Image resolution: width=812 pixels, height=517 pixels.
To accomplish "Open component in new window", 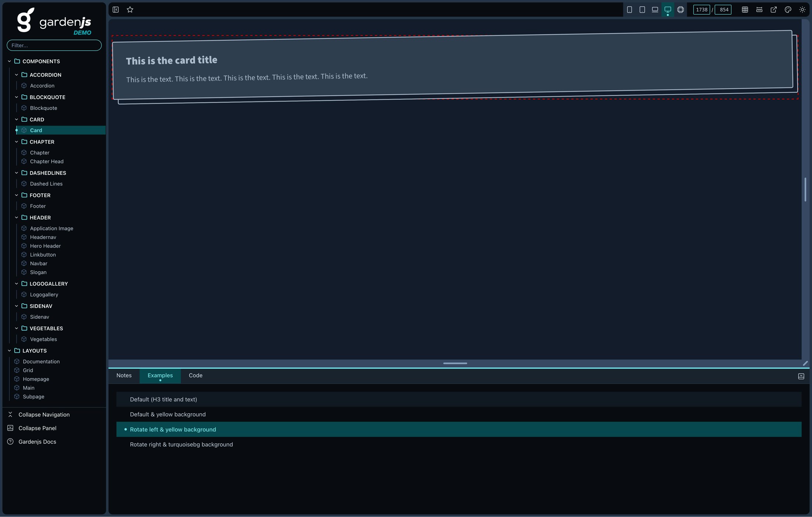I will (x=774, y=10).
